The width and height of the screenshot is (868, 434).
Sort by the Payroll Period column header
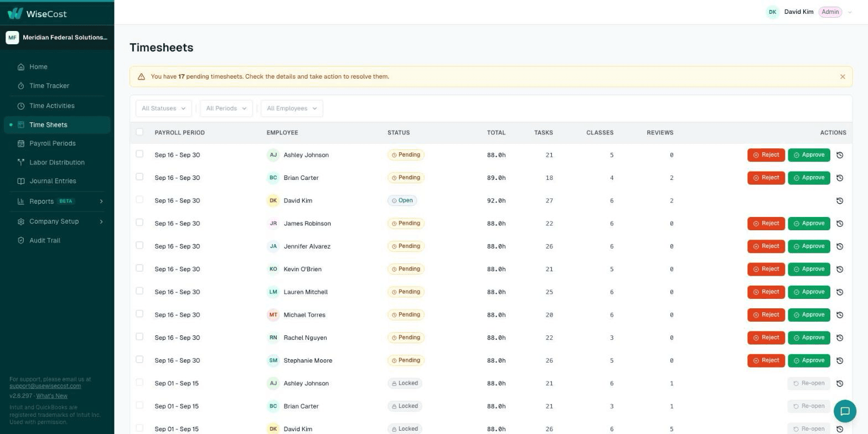click(179, 133)
